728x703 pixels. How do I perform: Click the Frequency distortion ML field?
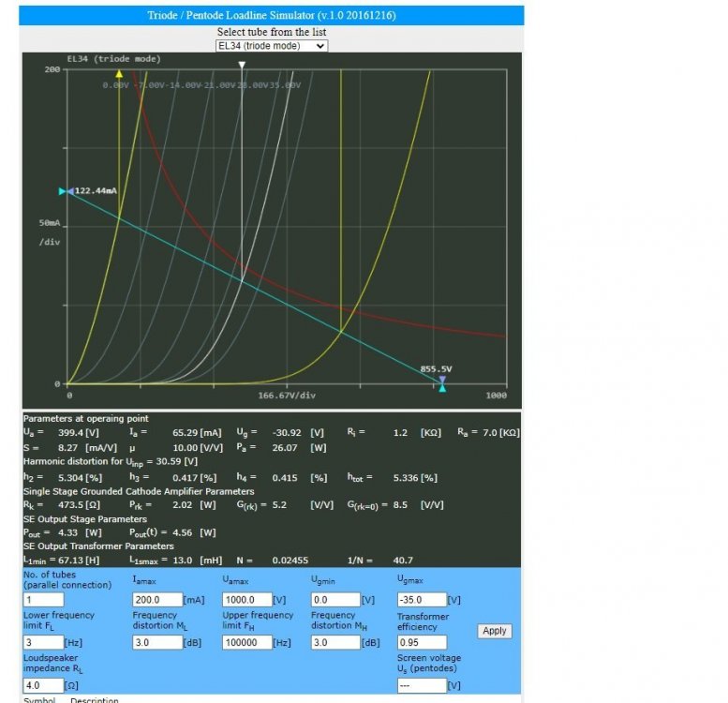pyautogui.click(x=156, y=643)
